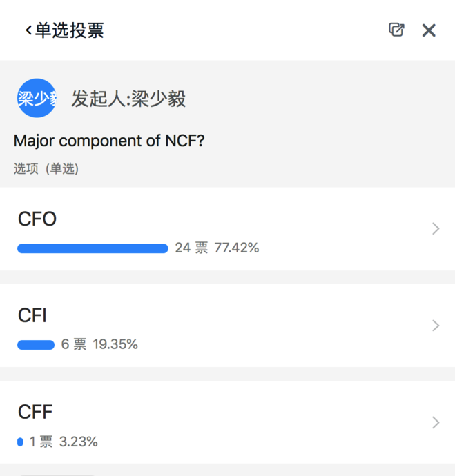Close the poll panel with the X

point(429,30)
